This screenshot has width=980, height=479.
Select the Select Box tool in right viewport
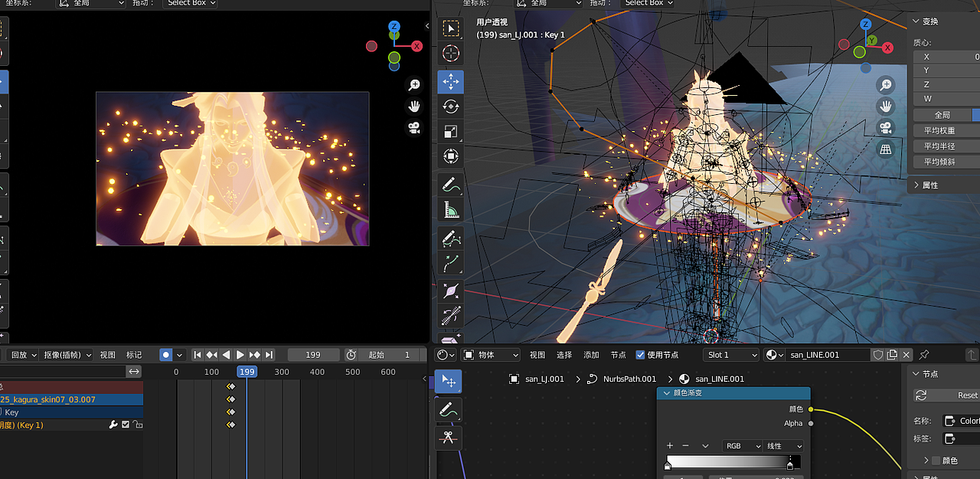click(x=451, y=28)
